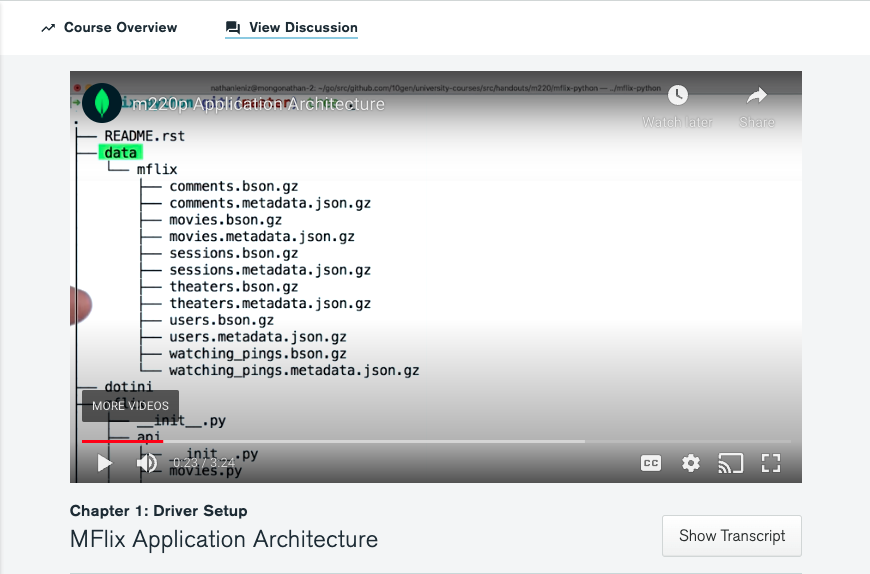
Task: Click the highlighted data folder in the video
Action: (121, 153)
